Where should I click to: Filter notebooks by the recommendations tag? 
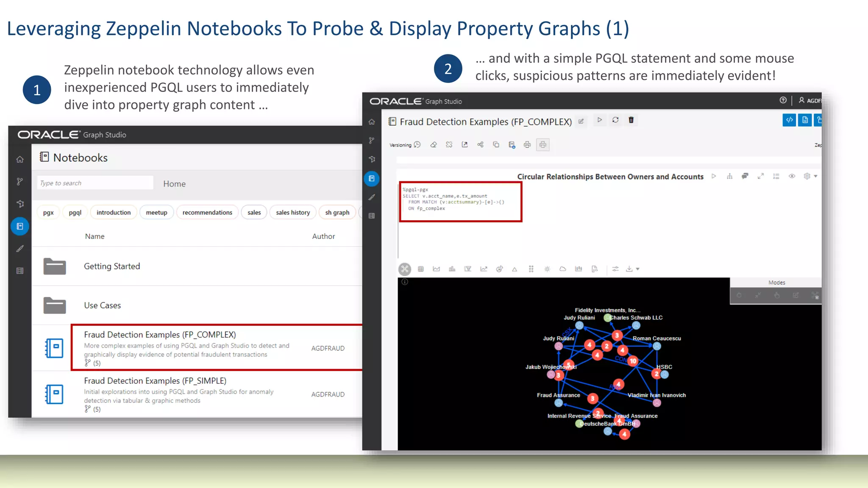click(x=207, y=212)
